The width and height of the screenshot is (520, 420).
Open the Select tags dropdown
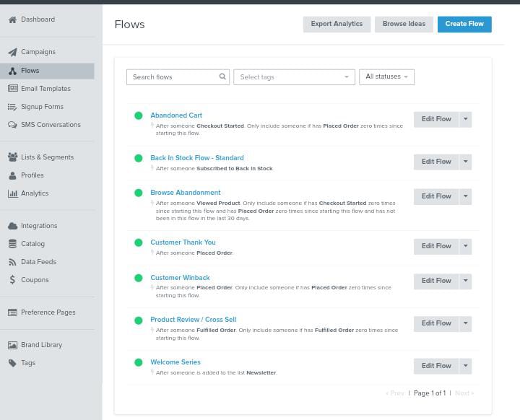pyautogui.click(x=294, y=77)
